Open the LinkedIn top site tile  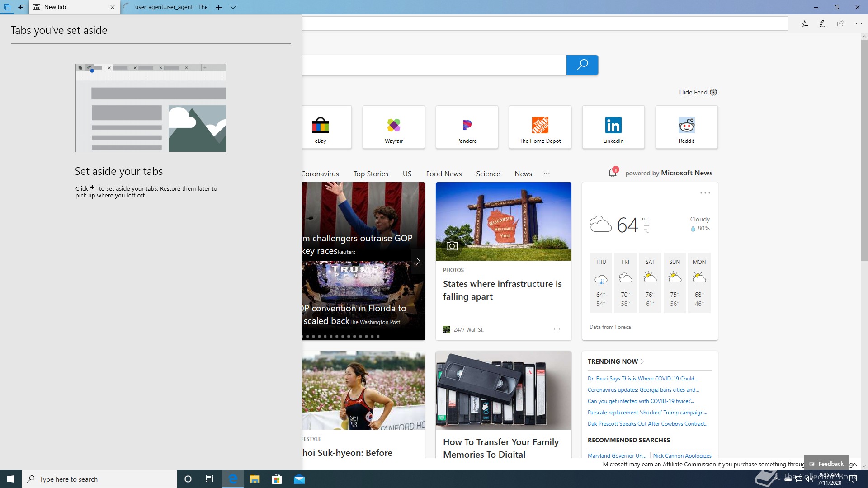click(613, 127)
